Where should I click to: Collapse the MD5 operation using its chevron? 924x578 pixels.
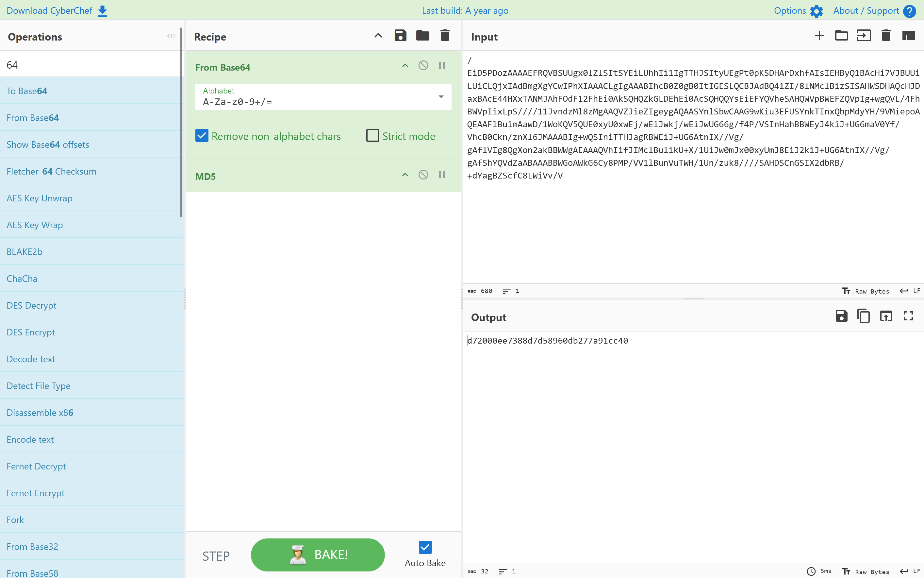click(405, 175)
